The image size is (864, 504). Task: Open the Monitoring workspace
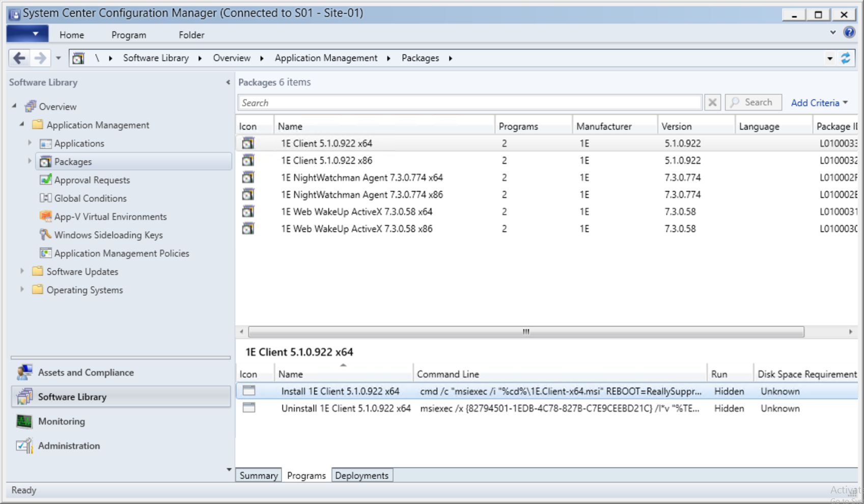pyautogui.click(x=61, y=421)
